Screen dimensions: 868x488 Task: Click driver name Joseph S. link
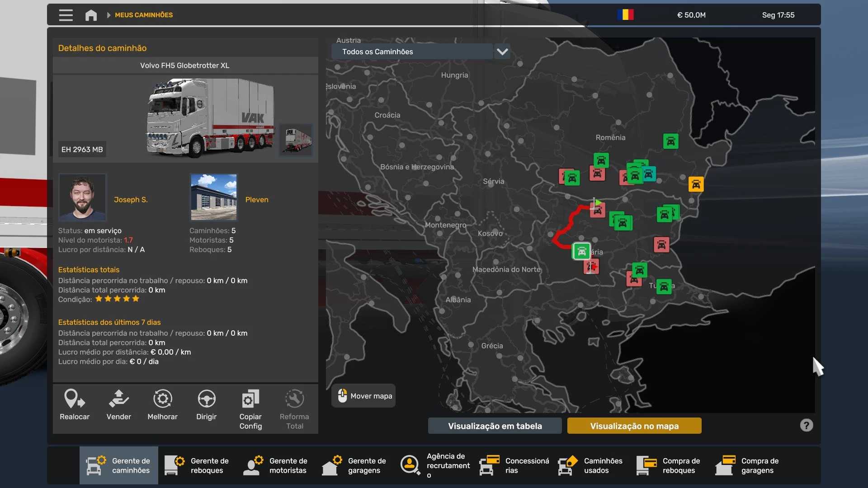pyautogui.click(x=131, y=199)
